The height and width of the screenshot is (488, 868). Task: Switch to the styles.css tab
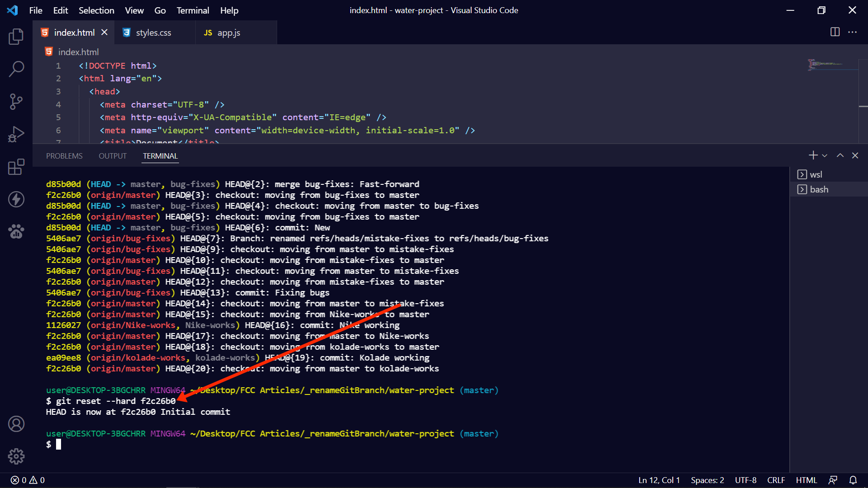[x=153, y=33]
